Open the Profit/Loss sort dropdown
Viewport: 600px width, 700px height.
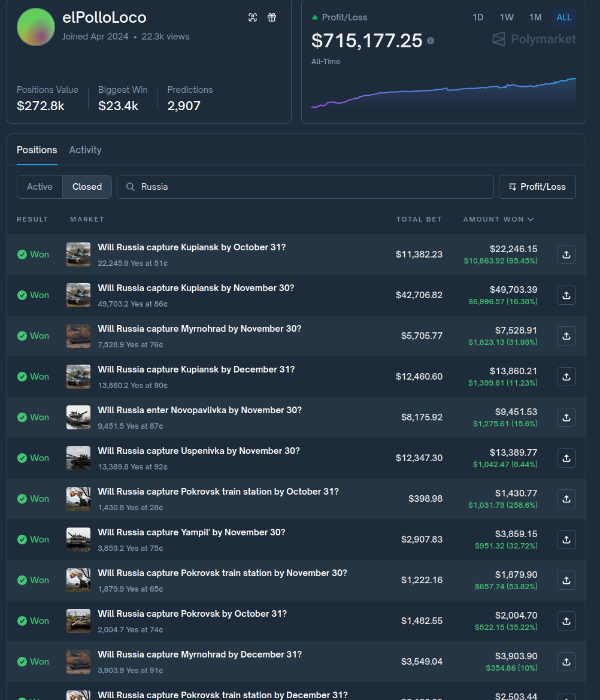coord(537,187)
